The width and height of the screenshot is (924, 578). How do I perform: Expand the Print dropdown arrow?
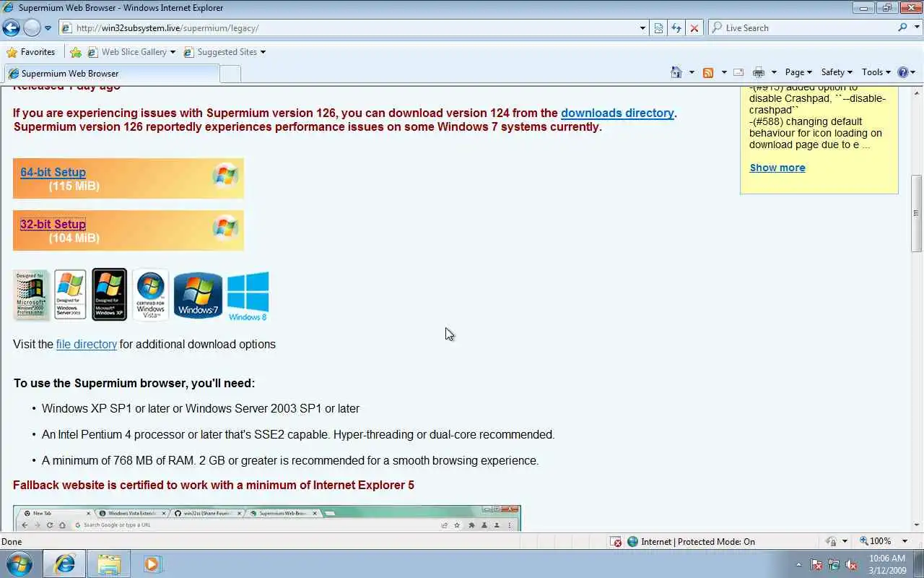pos(774,72)
